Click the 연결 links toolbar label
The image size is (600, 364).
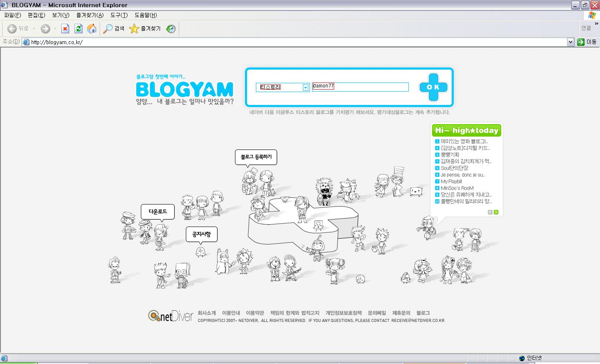[586, 28]
